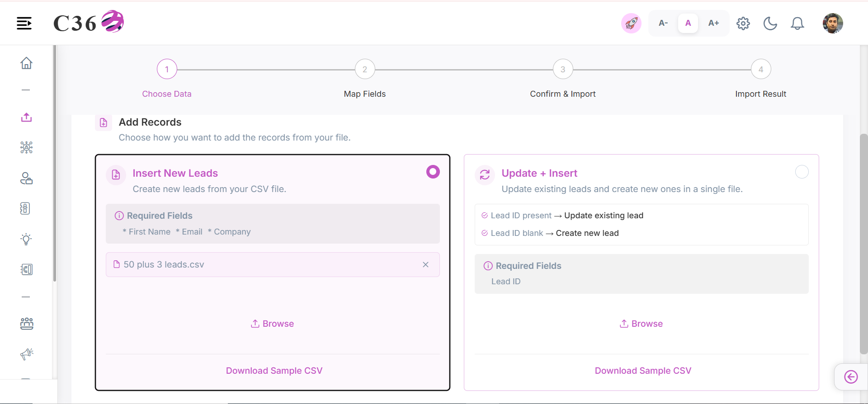Open the lightbulb ideas icon in the sidebar
The width and height of the screenshot is (868, 404).
[x=26, y=239]
